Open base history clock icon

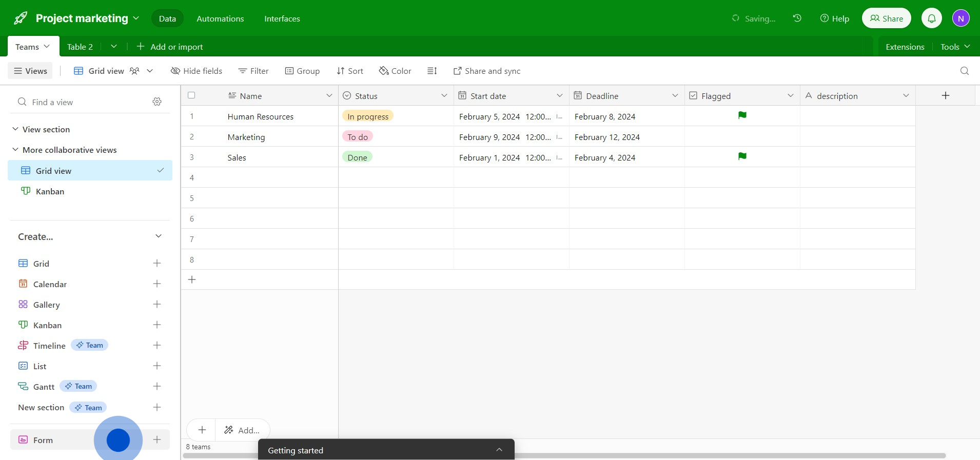click(x=797, y=18)
